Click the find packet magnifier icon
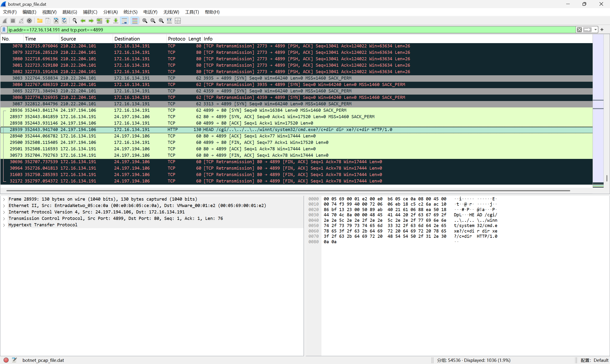This screenshot has width=610, height=364. 75,21
